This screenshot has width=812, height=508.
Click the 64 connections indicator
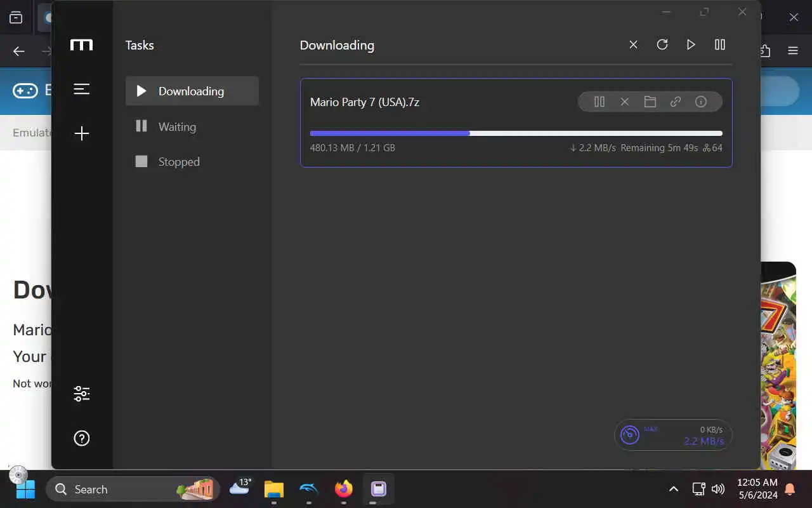click(x=712, y=148)
